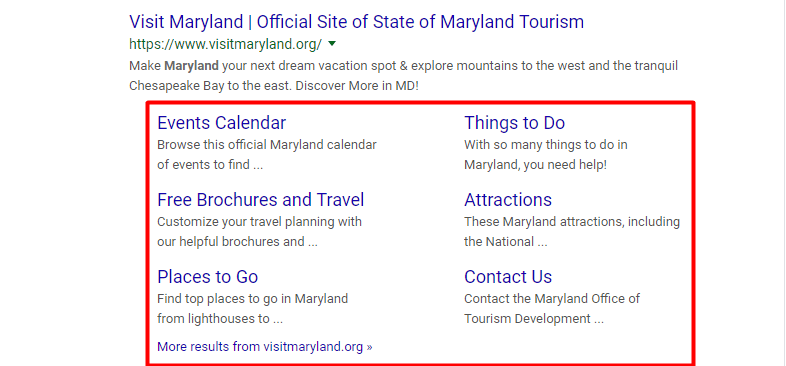The width and height of the screenshot is (786, 366).
Task: Click 'Contact the Maryland Office of' description
Action: point(552,299)
